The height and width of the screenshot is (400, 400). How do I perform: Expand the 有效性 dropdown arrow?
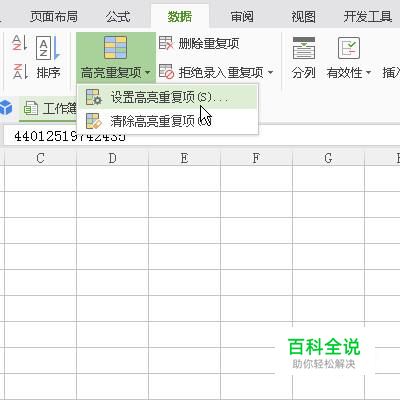point(368,72)
